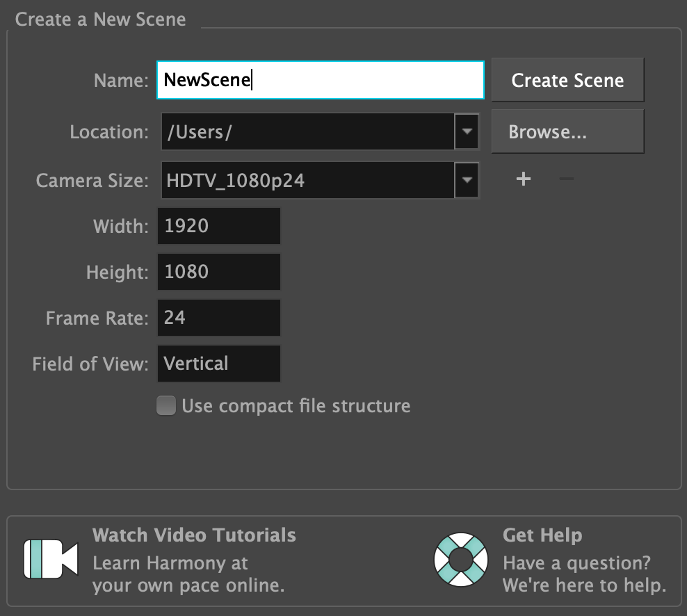The height and width of the screenshot is (616, 687).
Task: Click the lifebuoy Get Help icon
Action: tap(460, 558)
